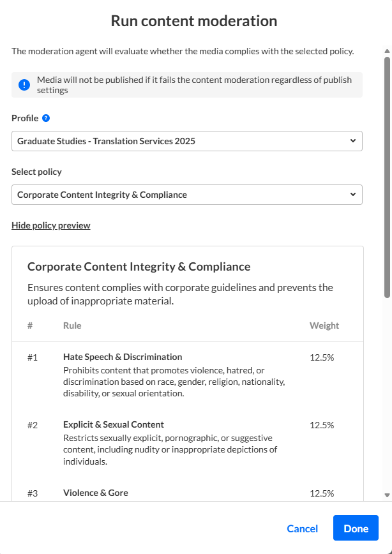
Task: Expand the Select policy dropdown
Action: click(x=186, y=195)
